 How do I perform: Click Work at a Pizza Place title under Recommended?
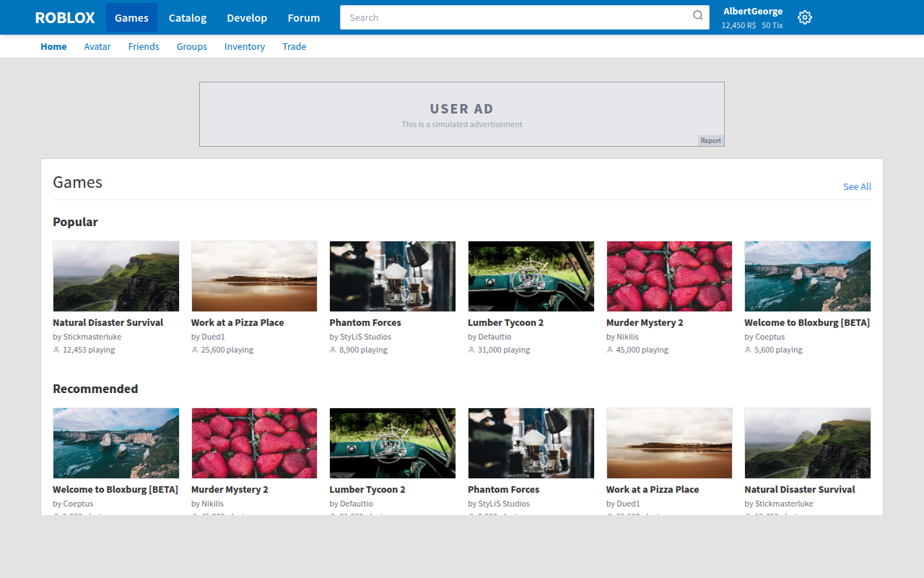point(653,489)
